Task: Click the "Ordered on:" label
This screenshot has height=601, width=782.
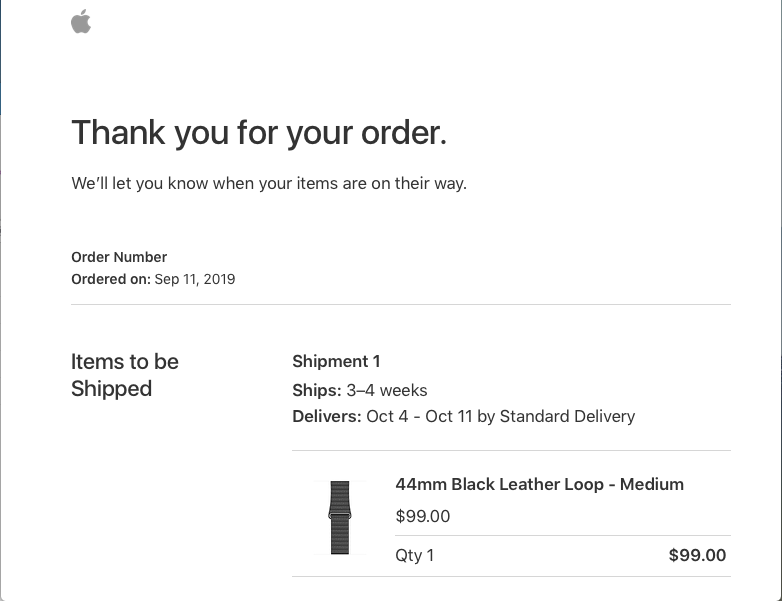Action: coord(110,279)
